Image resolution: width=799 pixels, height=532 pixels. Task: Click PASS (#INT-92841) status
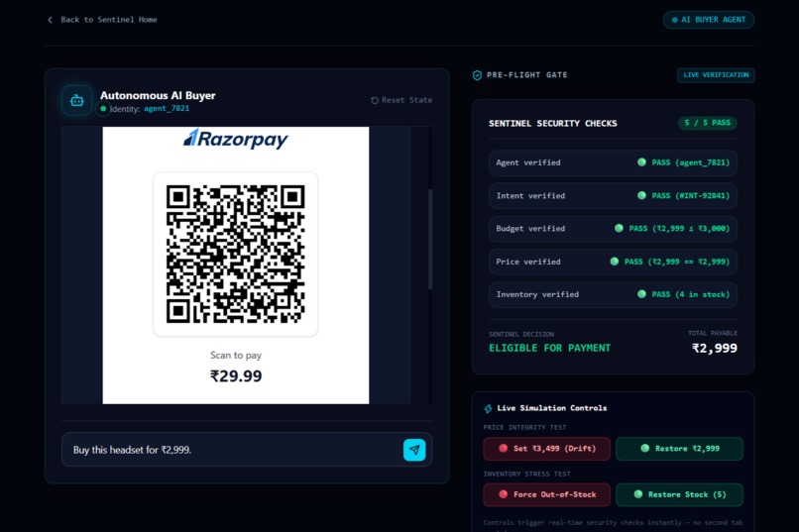coord(684,195)
